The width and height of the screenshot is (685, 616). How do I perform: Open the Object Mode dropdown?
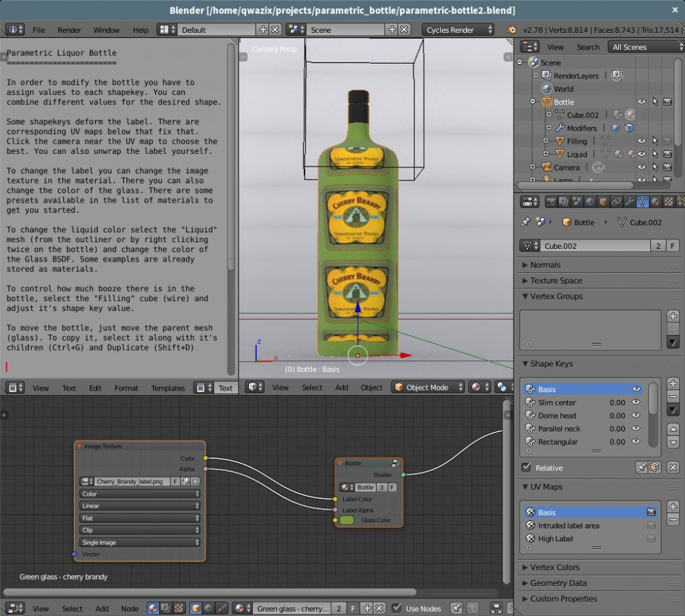[427, 387]
